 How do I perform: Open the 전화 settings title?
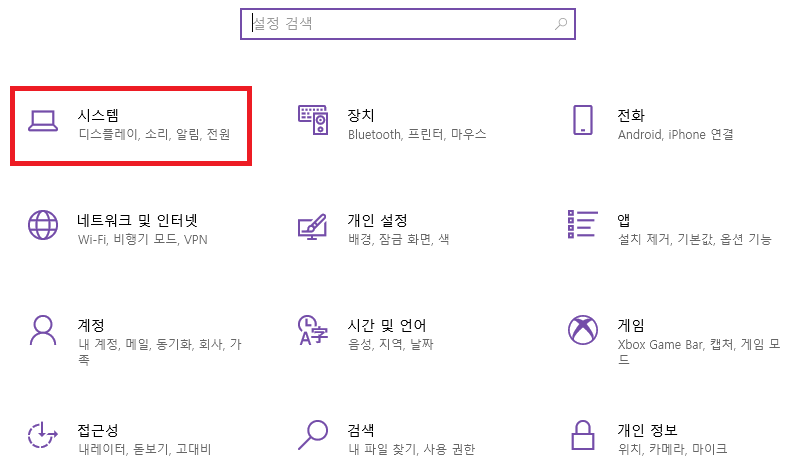pyautogui.click(x=631, y=115)
